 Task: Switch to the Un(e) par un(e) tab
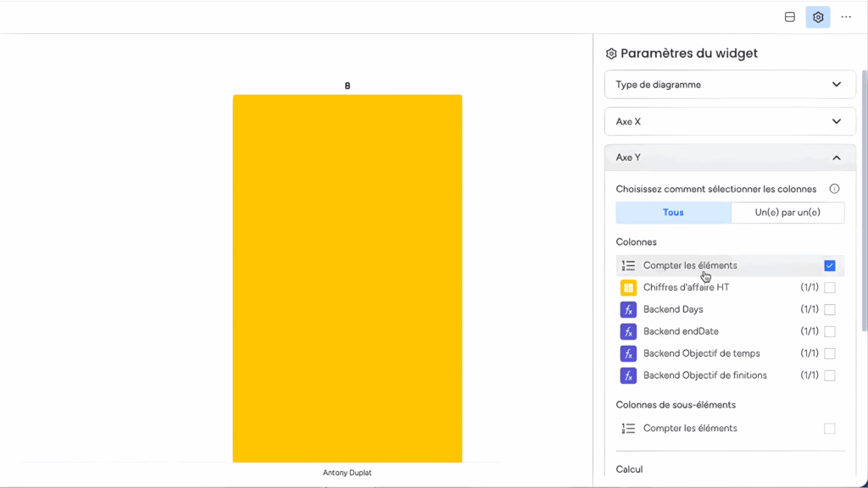(787, 213)
